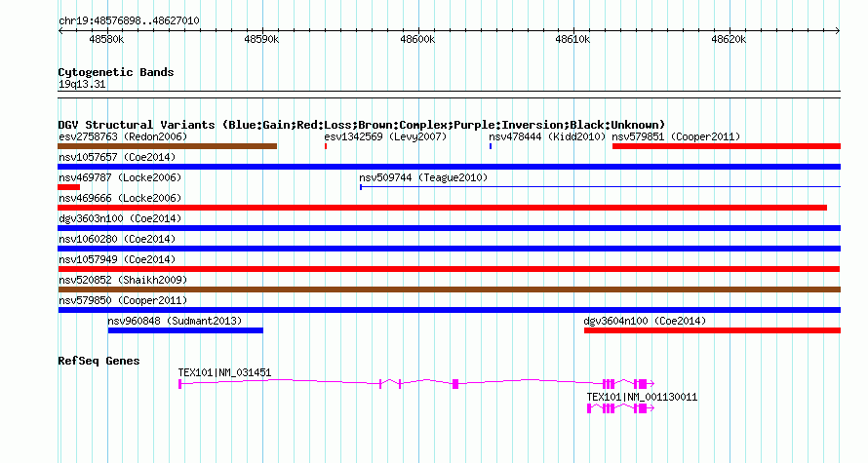The image size is (868, 463).
Task: Select the esv2758763 (Redon2006) label
Action: pos(123,136)
